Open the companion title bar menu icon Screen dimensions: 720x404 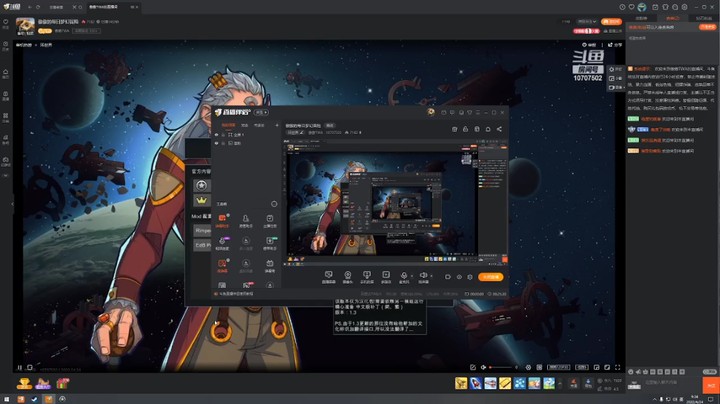(x=478, y=112)
